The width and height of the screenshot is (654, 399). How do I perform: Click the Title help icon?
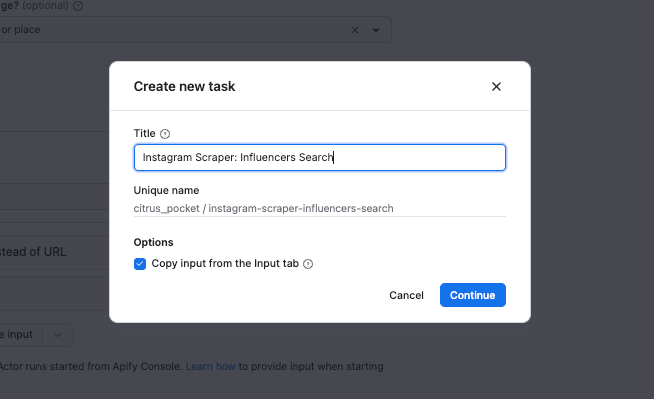coord(165,134)
